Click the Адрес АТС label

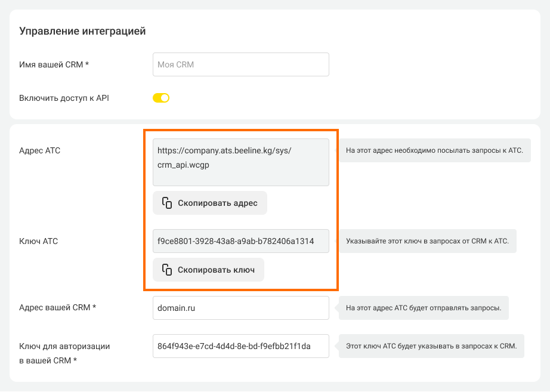pos(39,150)
